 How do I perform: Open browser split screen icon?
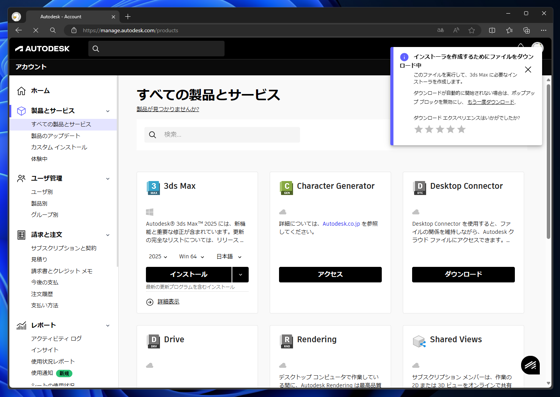click(x=492, y=30)
